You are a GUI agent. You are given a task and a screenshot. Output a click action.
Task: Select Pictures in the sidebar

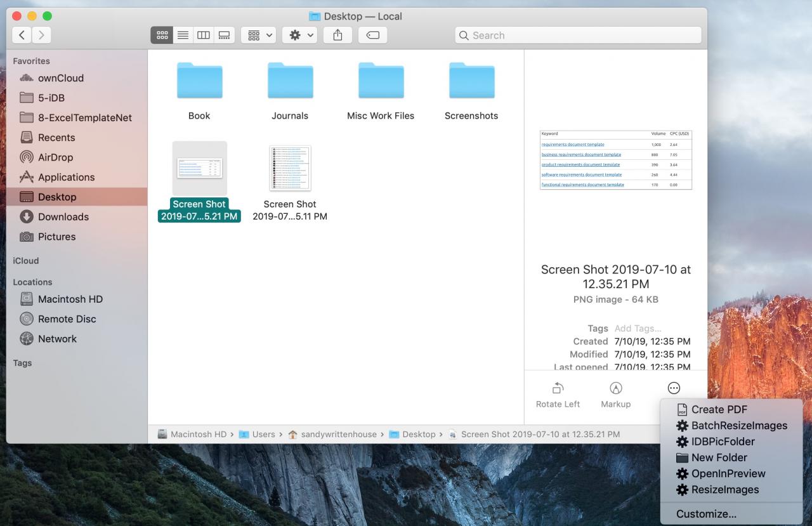(x=76, y=237)
